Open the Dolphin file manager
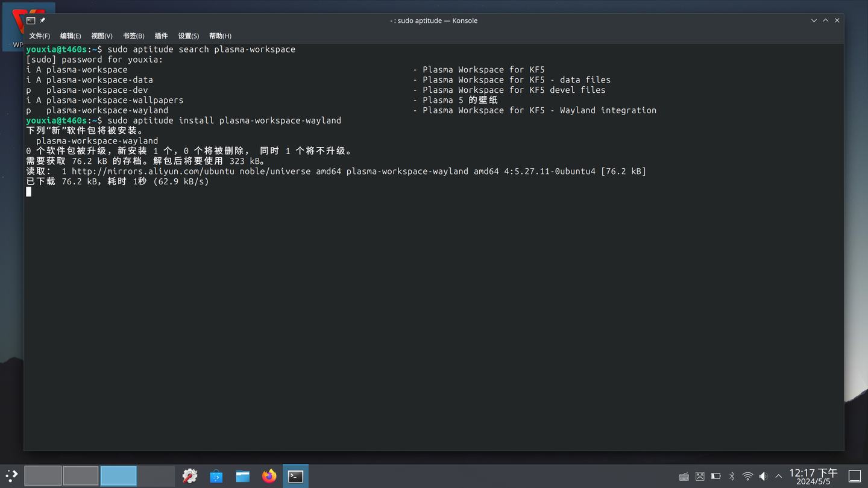This screenshot has height=488, width=868. point(242,475)
